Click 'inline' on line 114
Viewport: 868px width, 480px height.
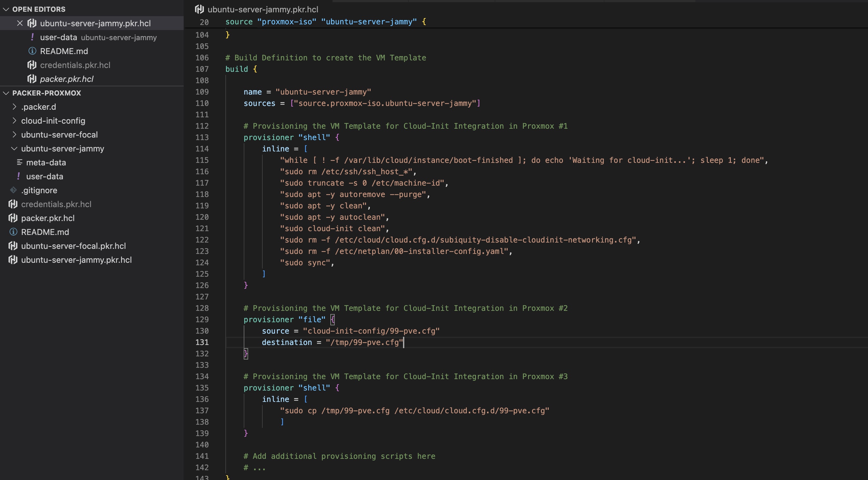276,149
